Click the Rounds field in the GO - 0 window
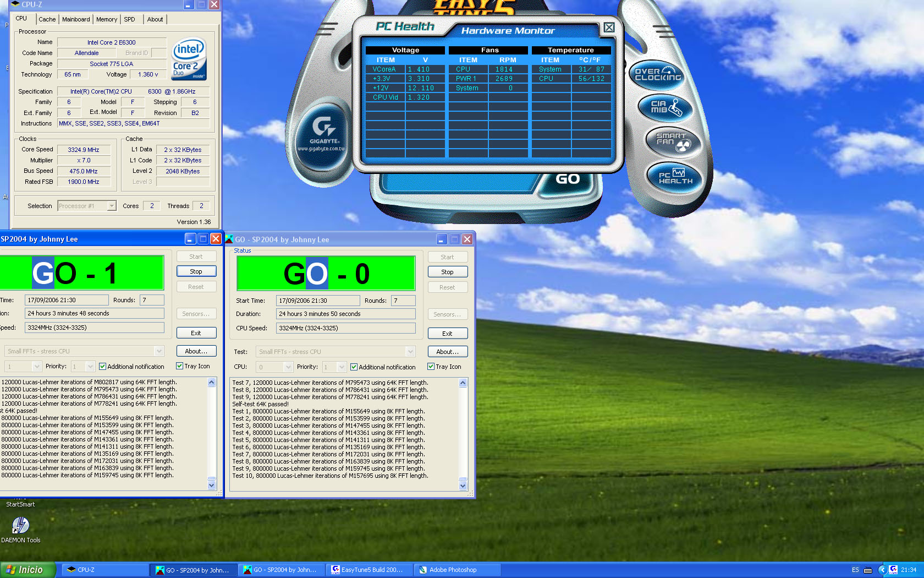The image size is (924, 578). pyautogui.click(x=403, y=301)
